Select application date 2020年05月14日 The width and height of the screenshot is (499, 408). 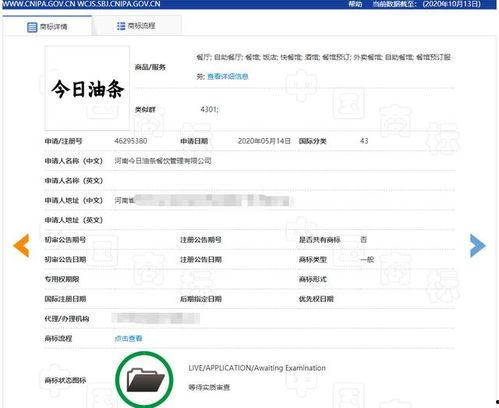264,141
